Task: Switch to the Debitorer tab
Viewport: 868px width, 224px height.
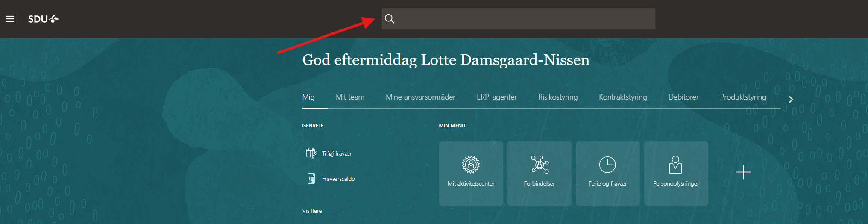Action: (x=683, y=97)
